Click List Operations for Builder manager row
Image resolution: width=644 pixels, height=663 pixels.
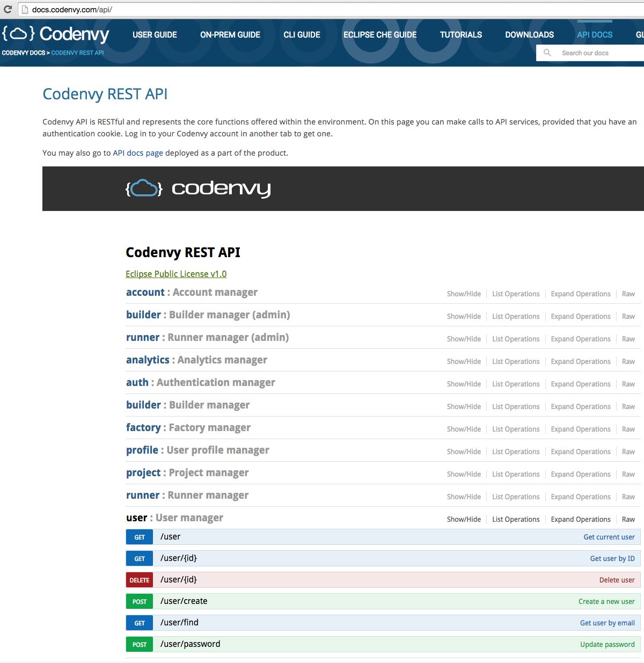click(x=516, y=406)
